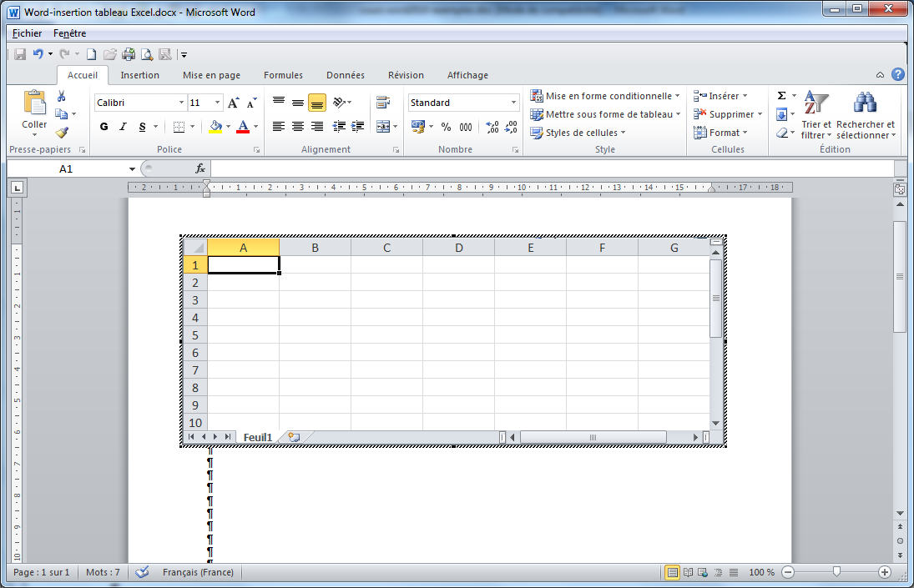Undo the last action in toolbar

tap(38, 54)
